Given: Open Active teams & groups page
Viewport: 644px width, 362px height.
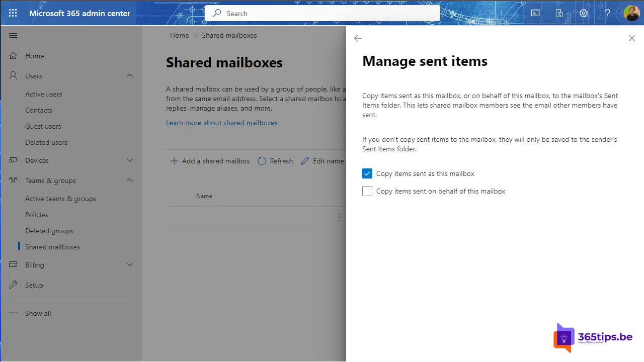Looking at the screenshot, I should pyautogui.click(x=60, y=199).
